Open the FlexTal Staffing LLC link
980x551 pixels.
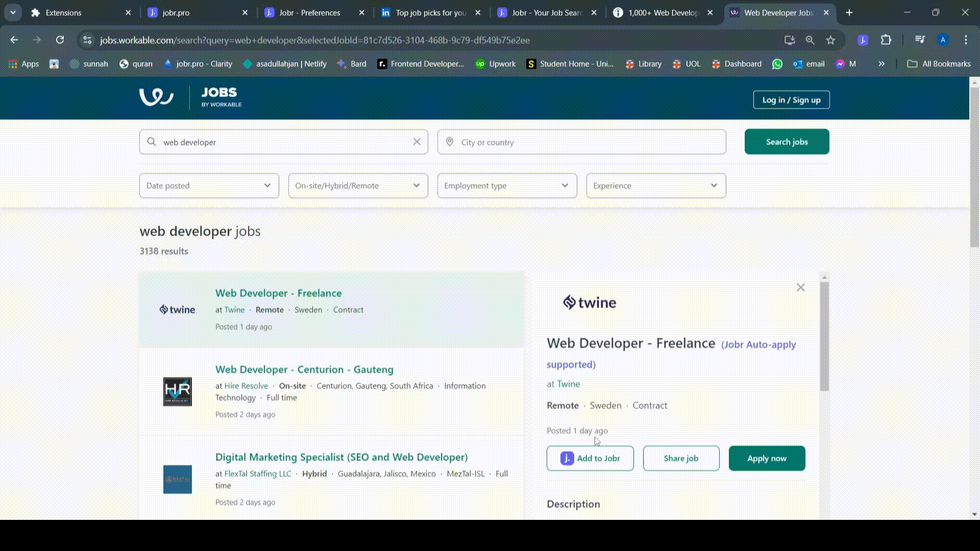click(x=258, y=473)
